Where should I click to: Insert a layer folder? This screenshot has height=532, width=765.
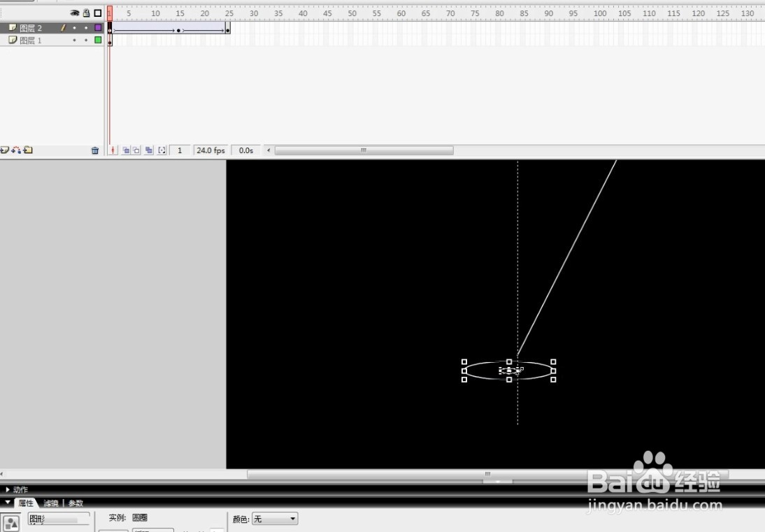(x=28, y=150)
